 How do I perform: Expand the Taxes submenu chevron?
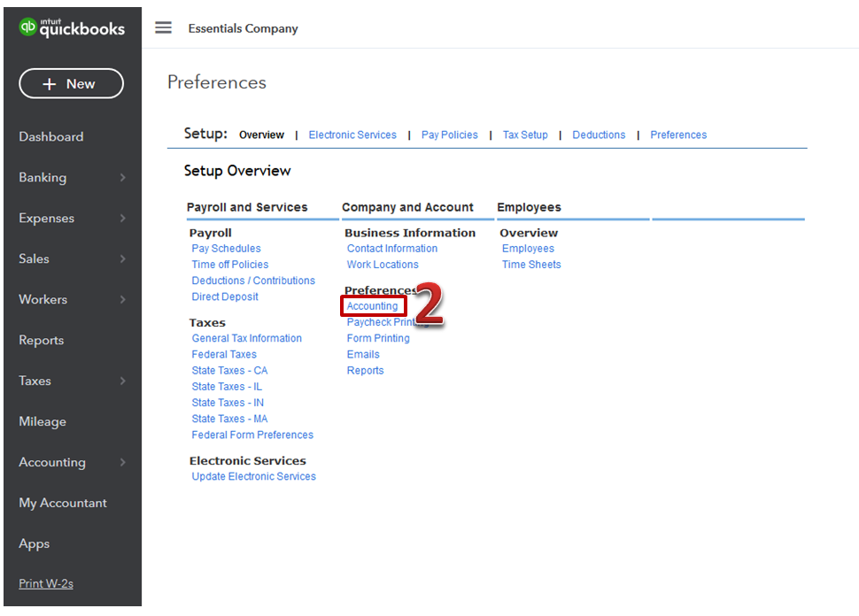[123, 381]
